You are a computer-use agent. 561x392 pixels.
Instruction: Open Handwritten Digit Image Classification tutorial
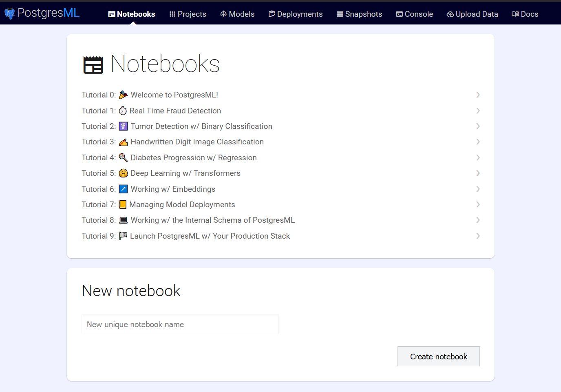click(x=197, y=142)
